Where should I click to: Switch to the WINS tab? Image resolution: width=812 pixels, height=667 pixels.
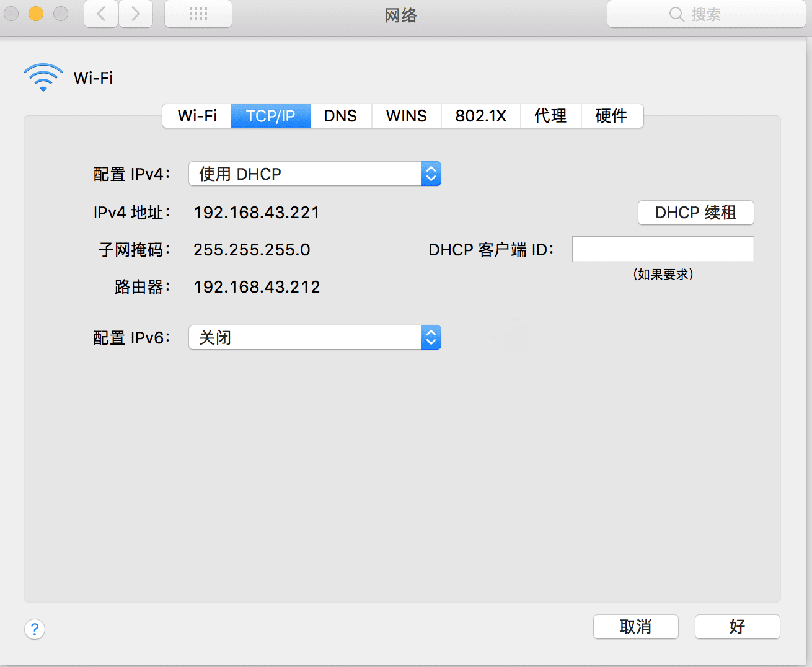coord(407,116)
